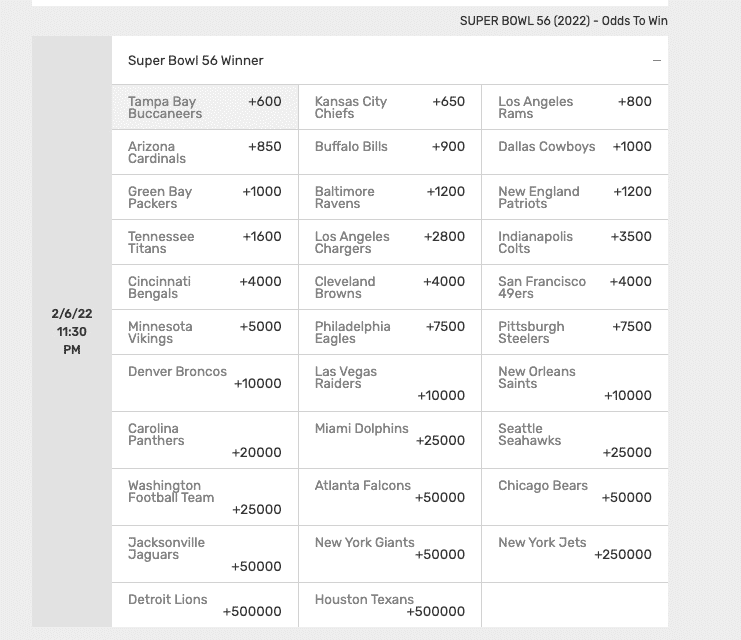Screen dimensions: 741x640
Task: Choose Cincinnati Bengals +4000 cell
Action: pos(205,287)
